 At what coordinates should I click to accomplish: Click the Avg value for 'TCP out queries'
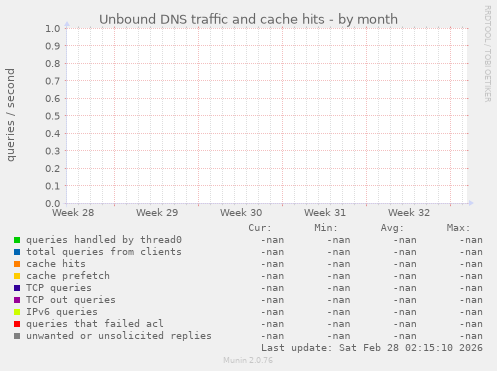coord(405,300)
